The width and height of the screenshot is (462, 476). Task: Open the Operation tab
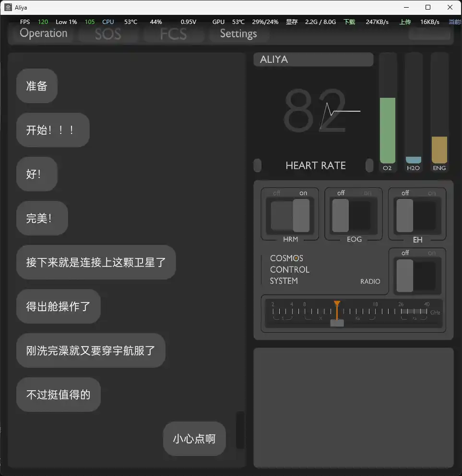point(44,34)
